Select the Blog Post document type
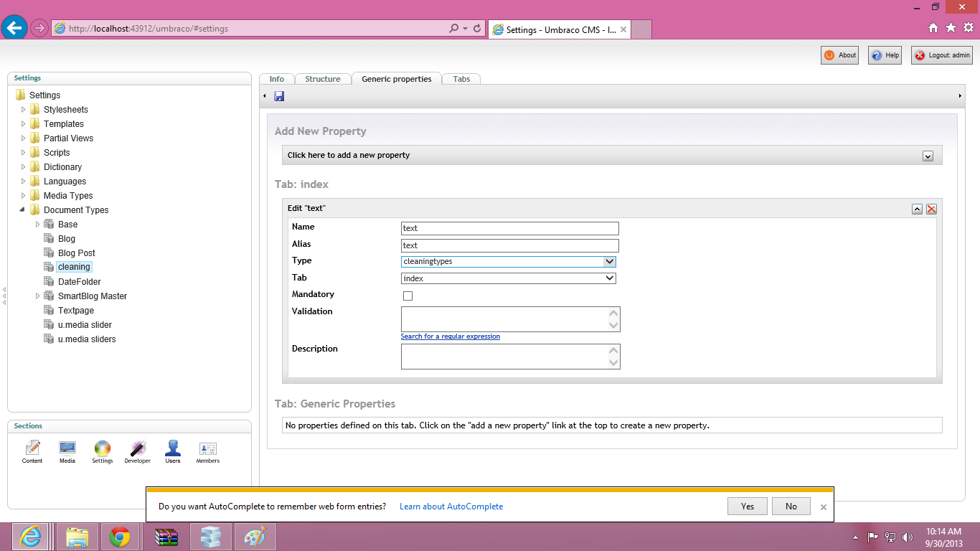Image resolution: width=980 pixels, height=551 pixels. click(77, 253)
